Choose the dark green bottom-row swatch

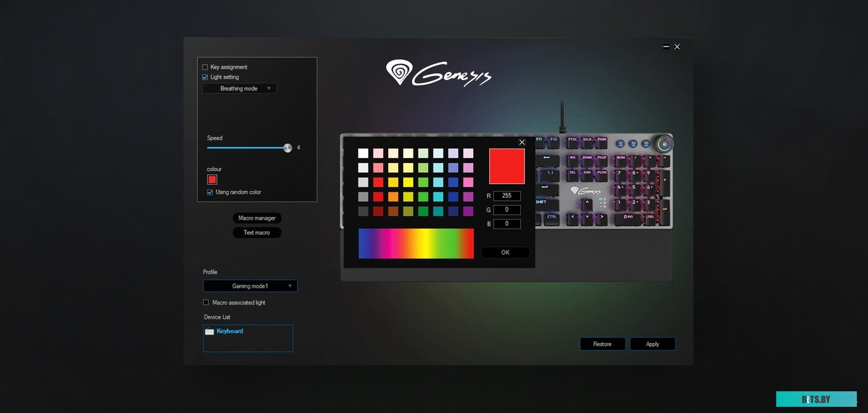423,211
